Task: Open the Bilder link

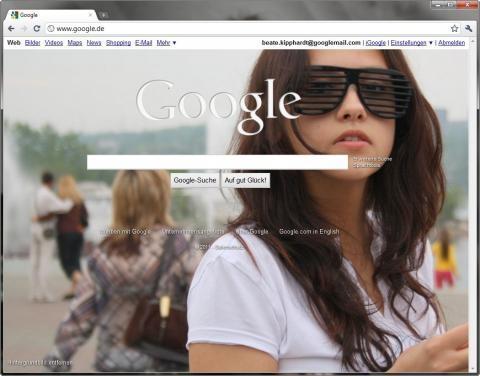Action: click(x=32, y=43)
